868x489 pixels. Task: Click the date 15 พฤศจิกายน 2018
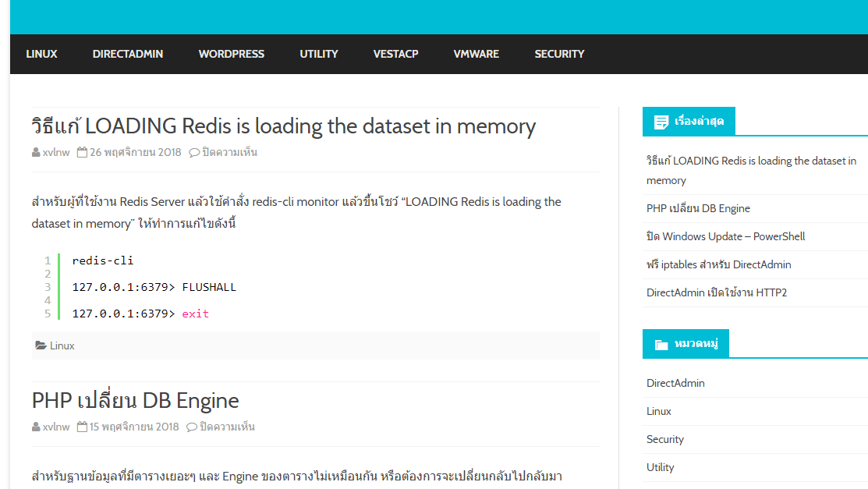pyautogui.click(x=134, y=427)
